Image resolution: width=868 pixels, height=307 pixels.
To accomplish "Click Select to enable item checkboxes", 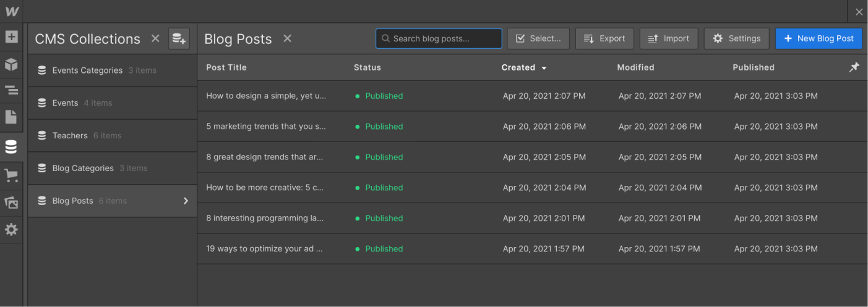I will click(538, 38).
